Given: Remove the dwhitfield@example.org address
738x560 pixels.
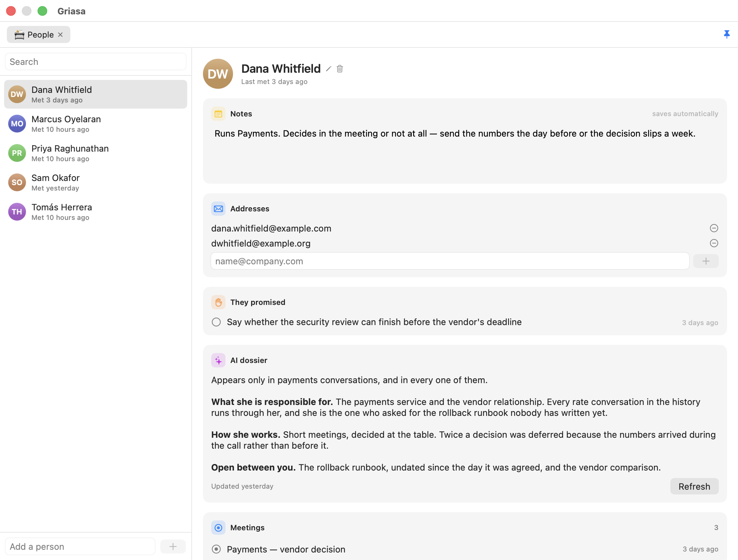Looking at the screenshot, I should 714,243.
